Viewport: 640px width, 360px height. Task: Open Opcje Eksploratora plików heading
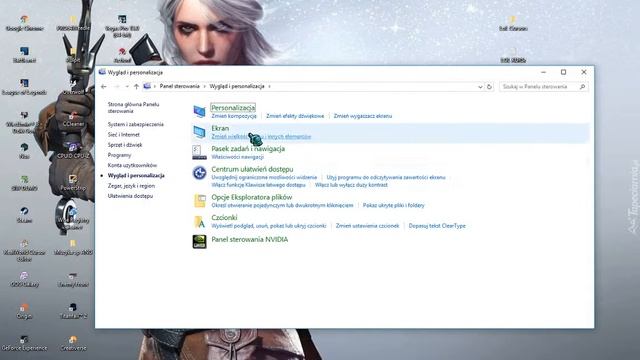click(251, 197)
